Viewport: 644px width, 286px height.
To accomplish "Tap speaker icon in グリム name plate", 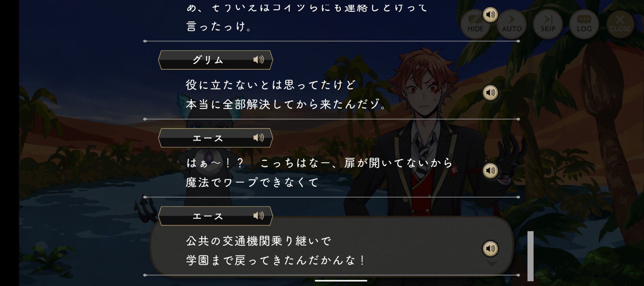I will tap(259, 60).
